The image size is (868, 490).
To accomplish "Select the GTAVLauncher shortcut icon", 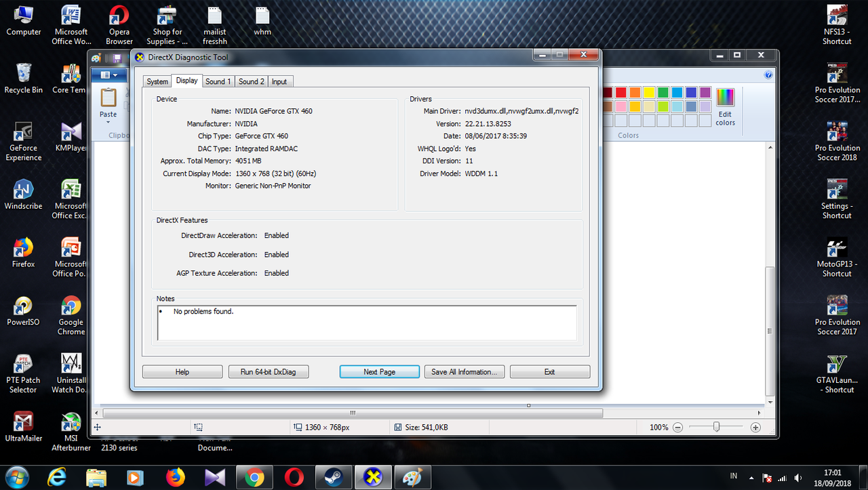I will click(x=837, y=373).
